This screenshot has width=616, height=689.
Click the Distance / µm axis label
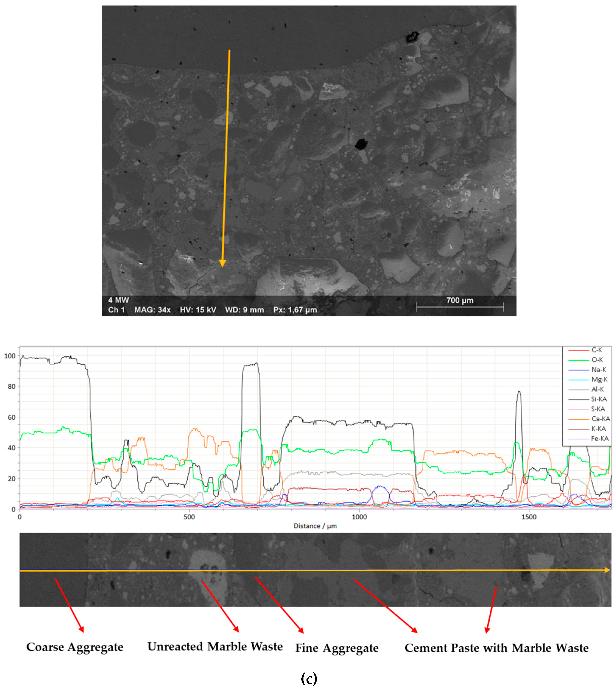pos(315,526)
